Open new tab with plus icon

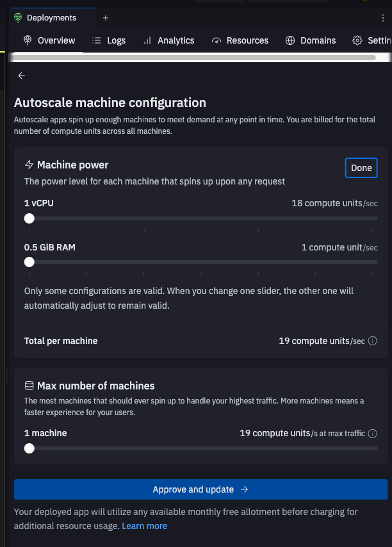(106, 18)
